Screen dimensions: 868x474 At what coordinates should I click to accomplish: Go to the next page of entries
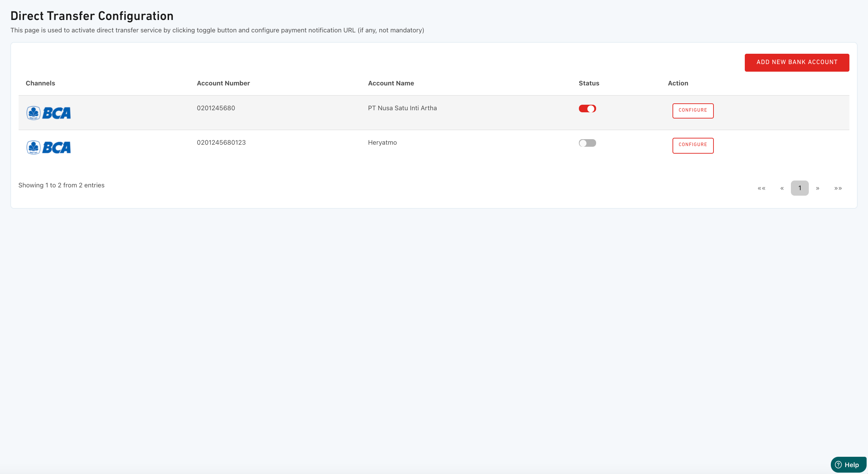(x=817, y=188)
